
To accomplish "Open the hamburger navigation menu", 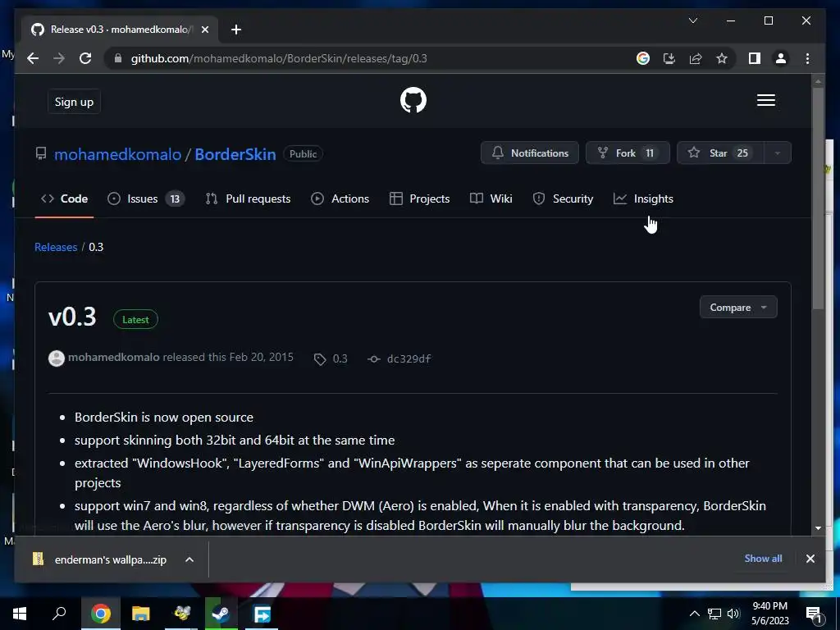I will (x=765, y=100).
